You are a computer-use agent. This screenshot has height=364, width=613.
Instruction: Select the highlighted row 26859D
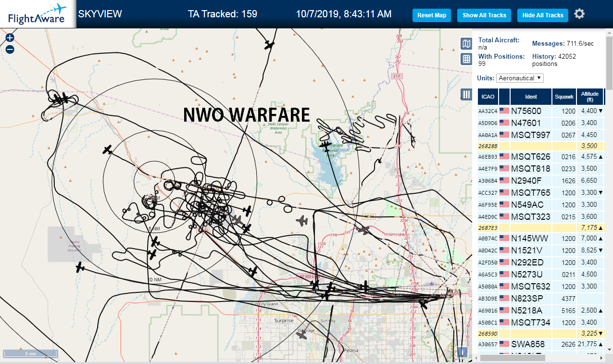541,333
